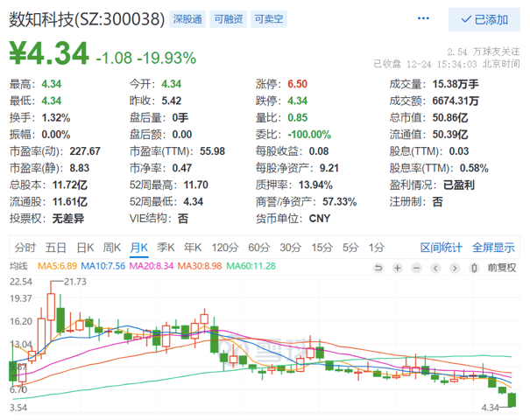
Task: Open 全屏显示 fullscreen view
Action: pos(493,247)
